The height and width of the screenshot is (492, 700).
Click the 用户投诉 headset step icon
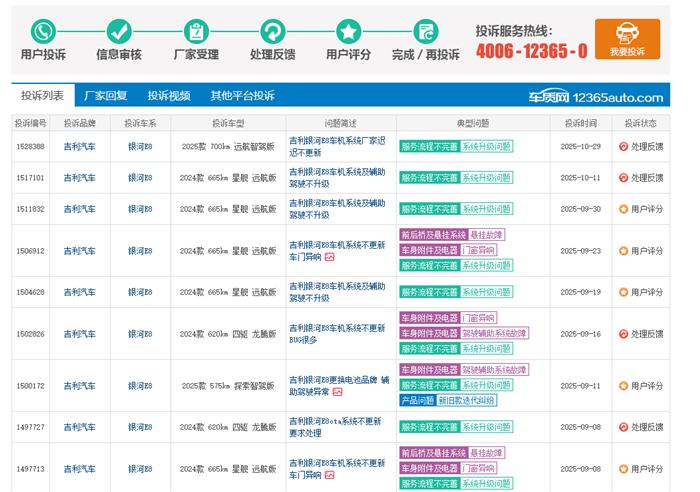[x=43, y=31]
